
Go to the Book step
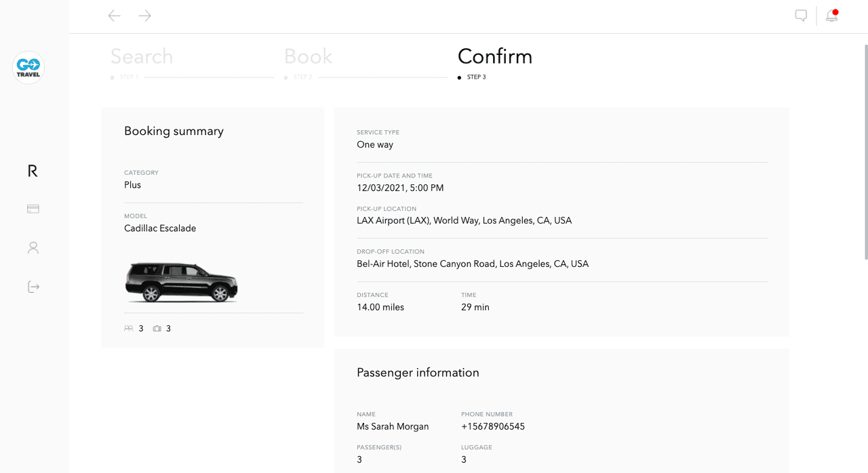pyautogui.click(x=308, y=56)
